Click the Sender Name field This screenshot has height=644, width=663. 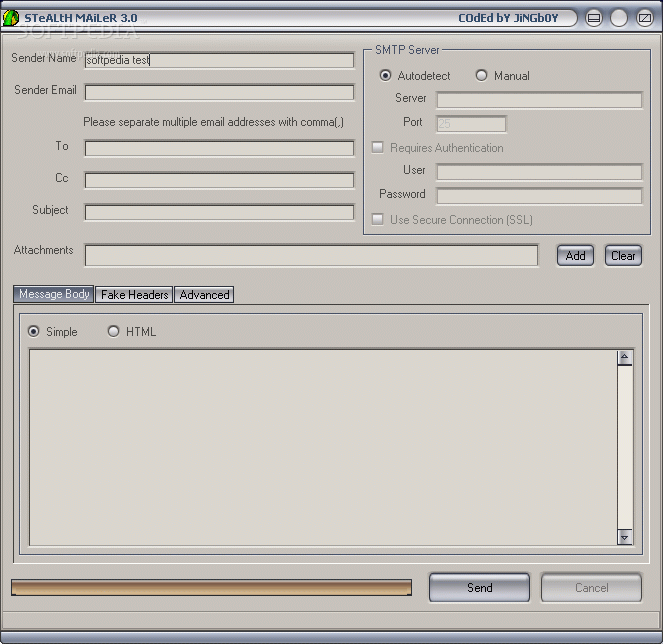pyautogui.click(x=219, y=60)
